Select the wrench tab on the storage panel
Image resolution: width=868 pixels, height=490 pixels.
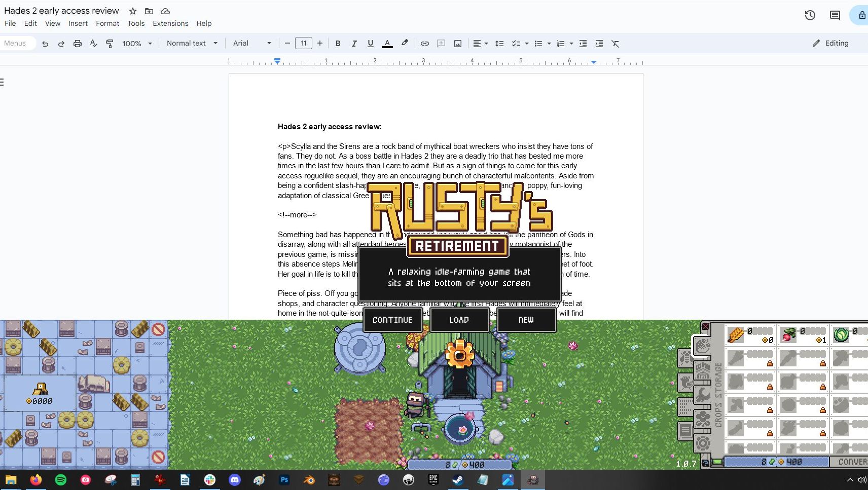pyautogui.click(x=703, y=394)
